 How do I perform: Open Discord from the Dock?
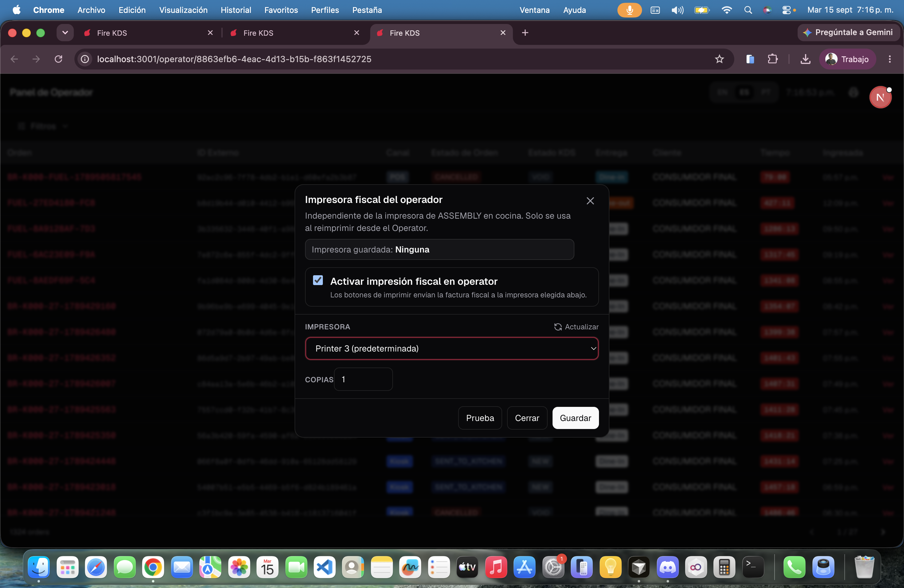click(x=667, y=567)
